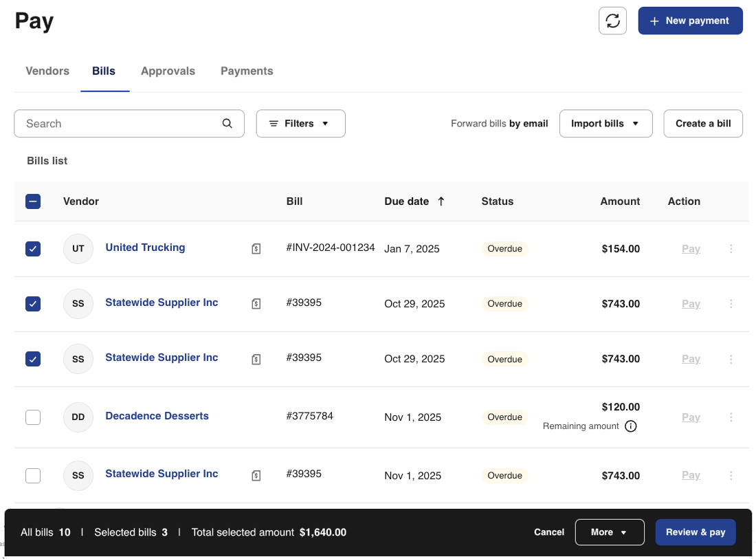Image resolution: width=756 pixels, height=559 pixels.
Task: Toggle the select-all checkbox in header
Action: coord(33,201)
